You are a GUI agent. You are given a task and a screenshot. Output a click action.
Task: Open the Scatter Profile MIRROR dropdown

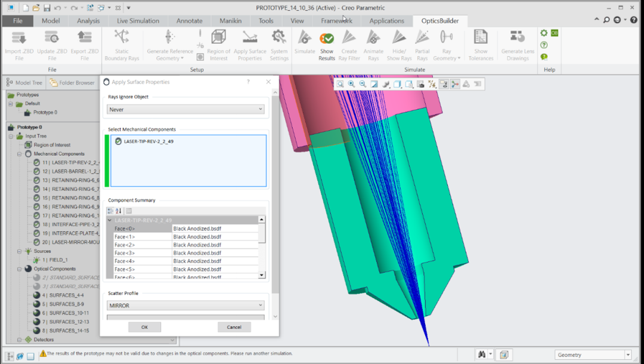pyautogui.click(x=185, y=306)
